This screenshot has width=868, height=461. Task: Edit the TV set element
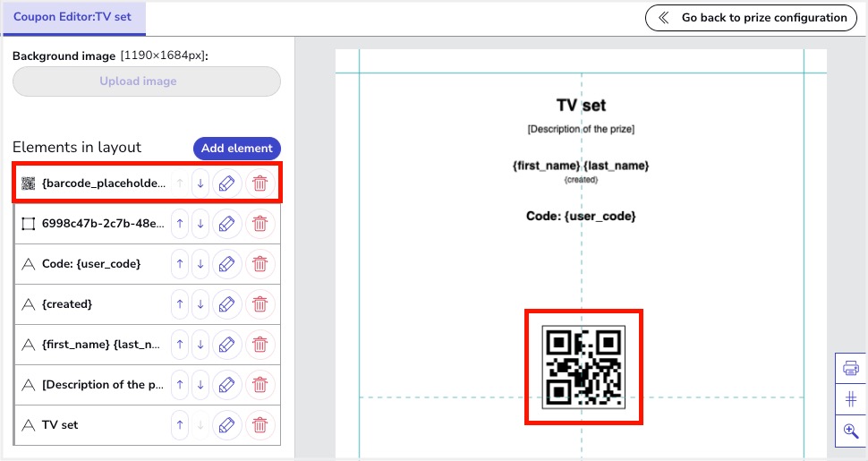227,425
